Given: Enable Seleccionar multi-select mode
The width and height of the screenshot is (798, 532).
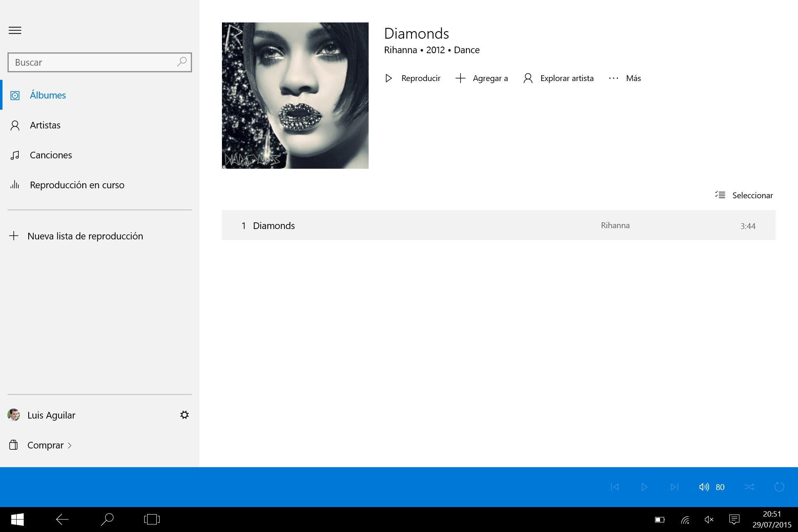Looking at the screenshot, I should pos(744,195).
